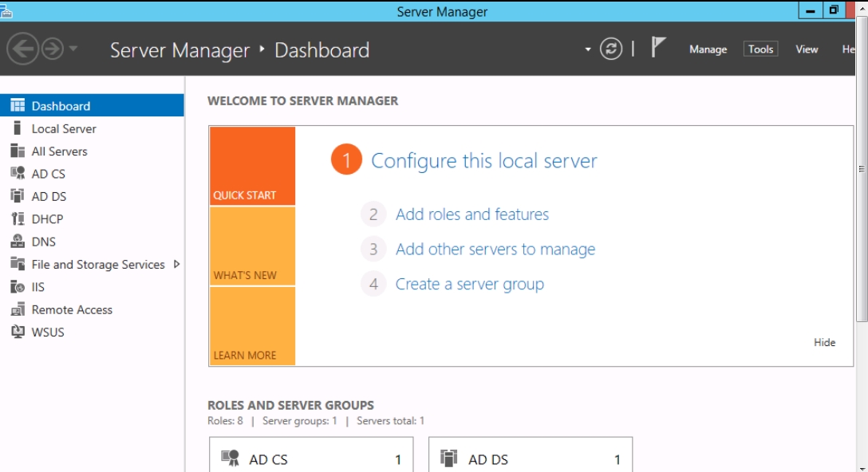This screenshot has width=868, height=472.
Task: Open the notifications flag icon
Action: tap(657, 49)
